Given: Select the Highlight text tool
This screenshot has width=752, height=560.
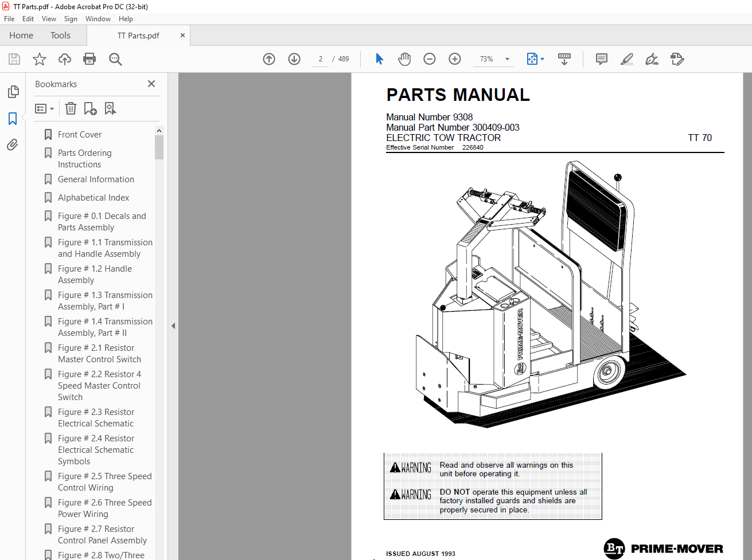Looking at the screenshot, I should point(627,59).
